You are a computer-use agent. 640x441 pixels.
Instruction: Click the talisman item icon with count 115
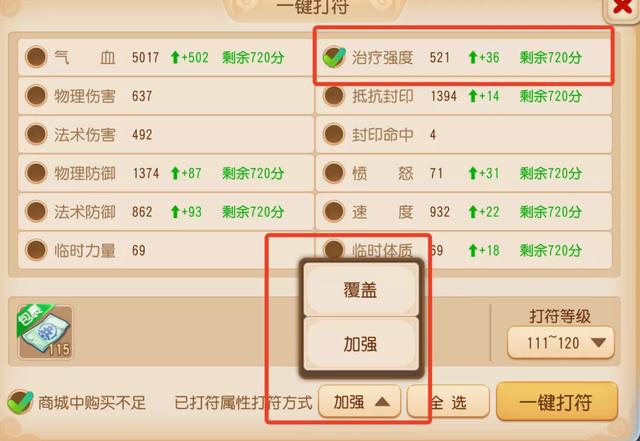tap(45, 332)
